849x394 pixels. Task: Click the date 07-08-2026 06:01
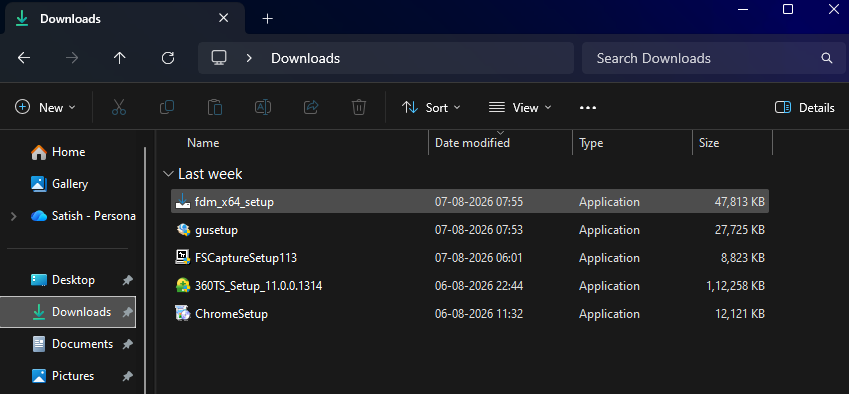pyautogui.click(x=479, y=258)
